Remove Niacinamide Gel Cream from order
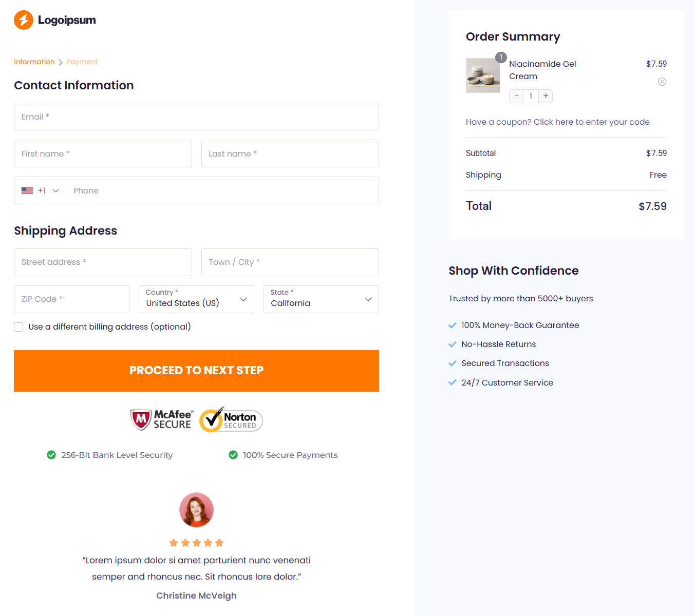Image resolution: width=695 pixels, height=616 pixels. [662, 82]
